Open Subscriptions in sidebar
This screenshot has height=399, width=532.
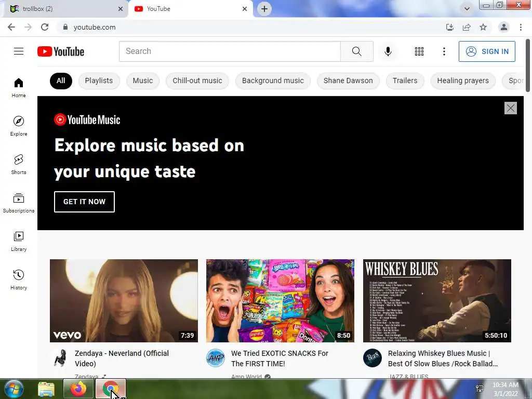pos(19,203)
